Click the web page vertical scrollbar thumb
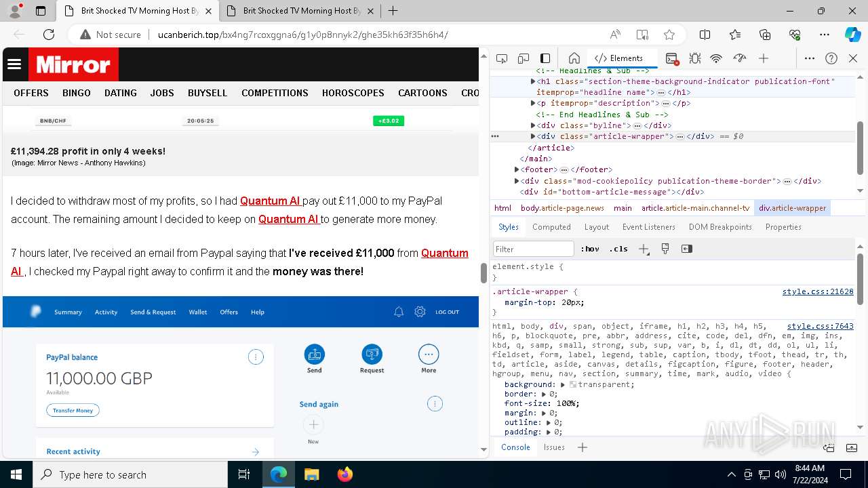The height and width of the screenshot is (488, 868). (484, 272)
